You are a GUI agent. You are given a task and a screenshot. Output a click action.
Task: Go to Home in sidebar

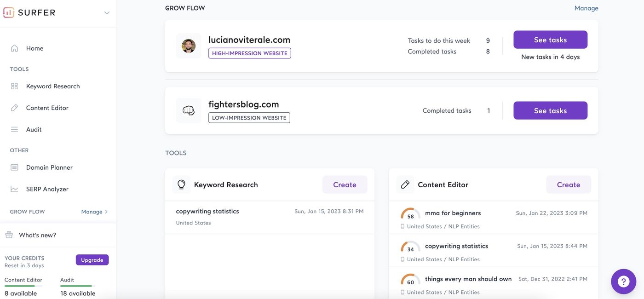[x=34, y=48]
